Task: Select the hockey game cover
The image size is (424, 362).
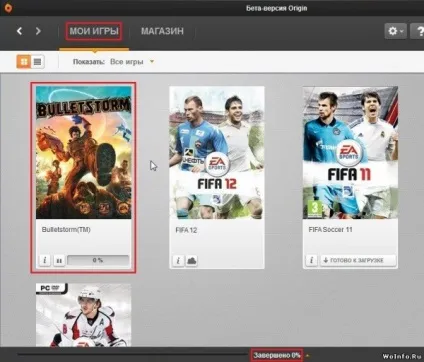Action: click(84, 315)
